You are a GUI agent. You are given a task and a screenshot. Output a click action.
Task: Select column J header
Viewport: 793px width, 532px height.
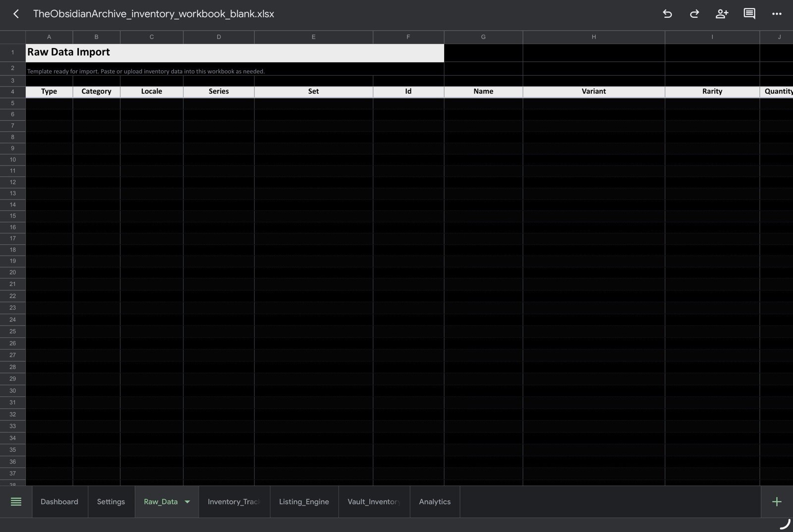coord(777,37)
